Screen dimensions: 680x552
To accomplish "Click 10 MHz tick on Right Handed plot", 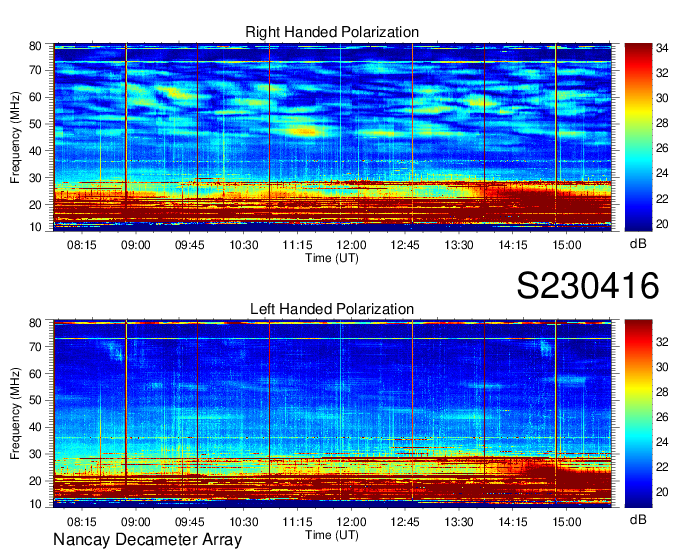I will pos(35,227).
